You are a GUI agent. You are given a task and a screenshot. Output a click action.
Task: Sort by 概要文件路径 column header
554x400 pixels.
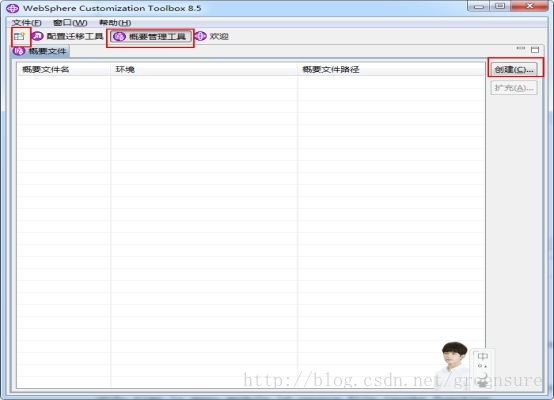[391, 69]
